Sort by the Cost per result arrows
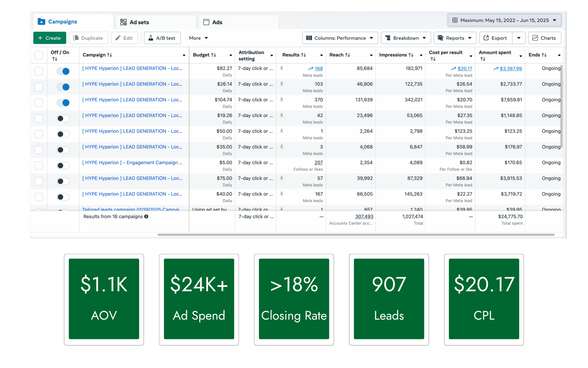The image size is (588, 368). click(x=433, y=59)
